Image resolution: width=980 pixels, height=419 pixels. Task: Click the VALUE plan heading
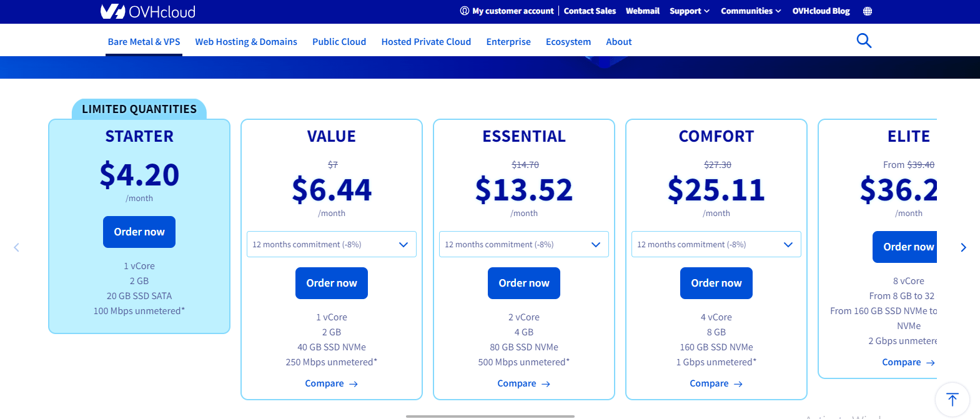[332, 136]
